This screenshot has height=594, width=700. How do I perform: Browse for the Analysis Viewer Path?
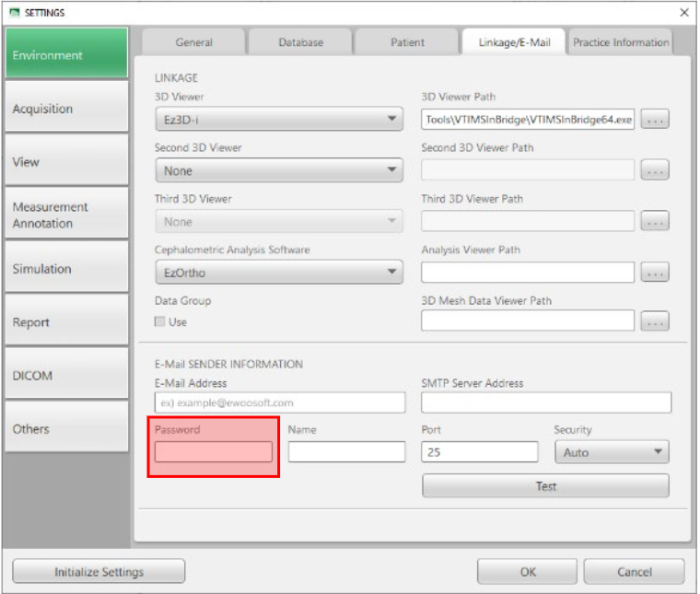(654, 273)
